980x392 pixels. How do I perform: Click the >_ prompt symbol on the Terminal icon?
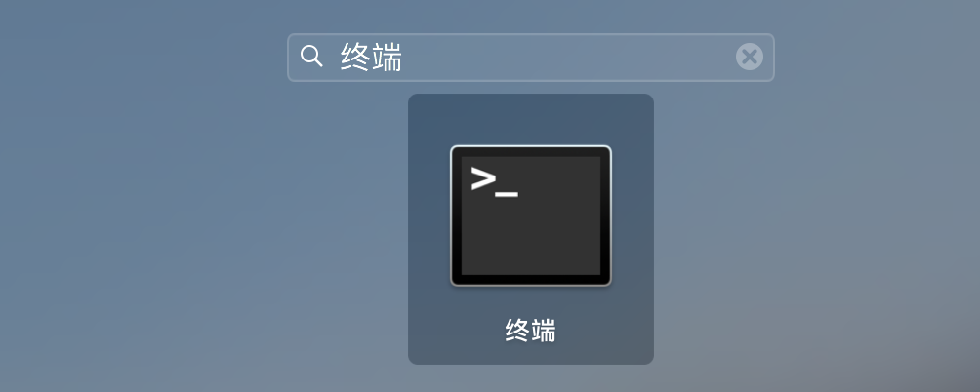point(494,181)
